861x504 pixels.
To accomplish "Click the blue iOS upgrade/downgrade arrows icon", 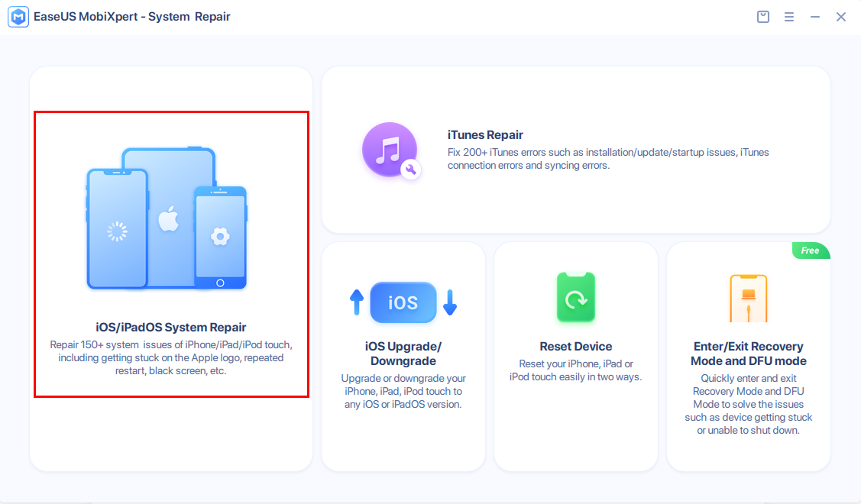I will [403, 302].
